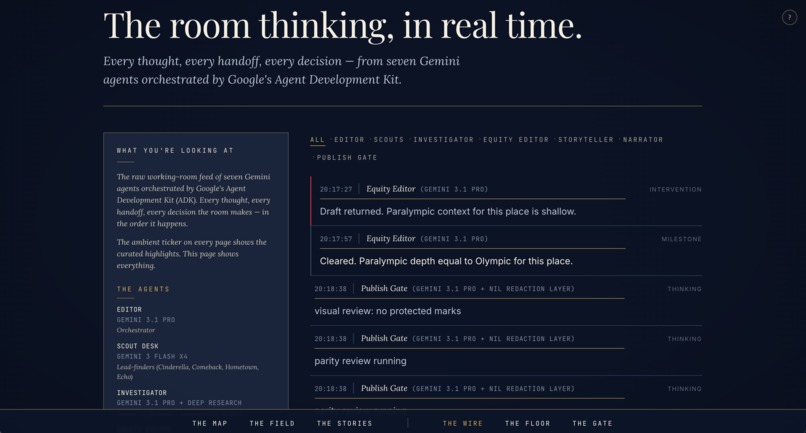Click the 20:17:27 timestamp
This screenshot has width=806, height=433.
coord(336,189)
